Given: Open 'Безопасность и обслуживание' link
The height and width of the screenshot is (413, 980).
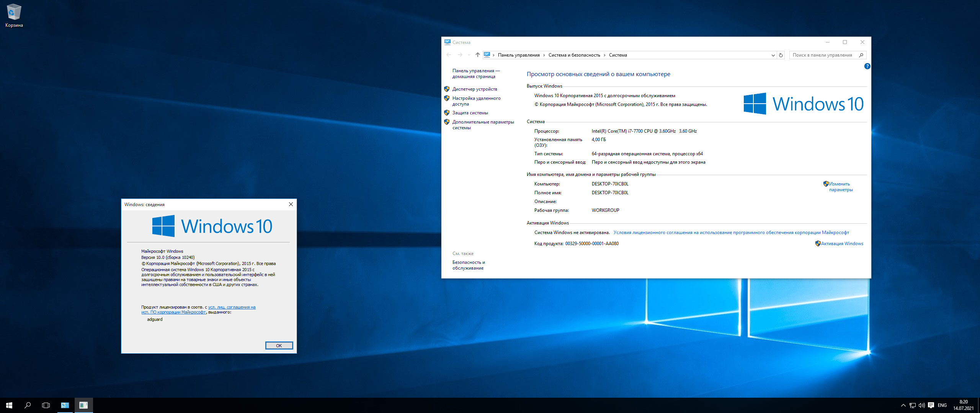Looking at the screenshot, I should coord(469,265).
